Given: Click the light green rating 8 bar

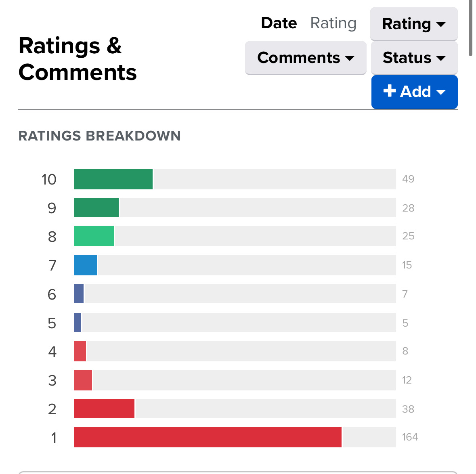Looking at the screenshot, I should 94,236.
